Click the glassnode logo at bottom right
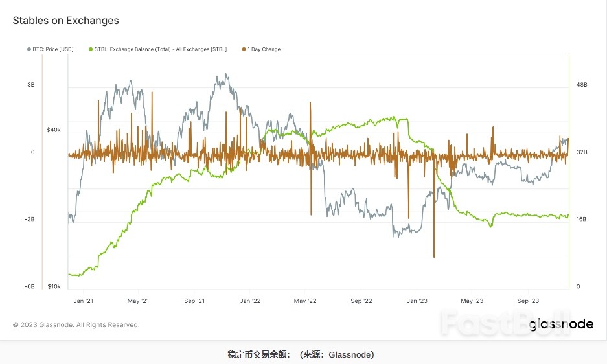The image size is (607, 364). pyautogui.click(x=561, y=324)
